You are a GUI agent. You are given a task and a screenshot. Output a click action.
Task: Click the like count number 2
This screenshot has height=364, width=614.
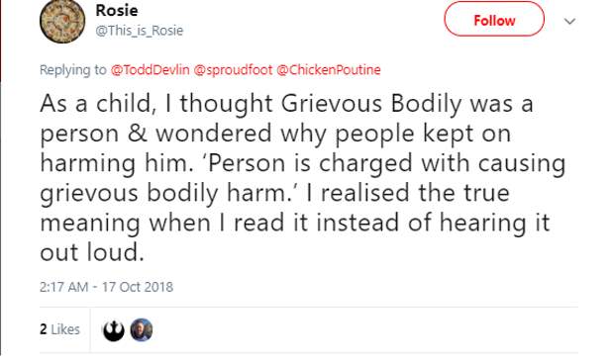pos(43,329)
